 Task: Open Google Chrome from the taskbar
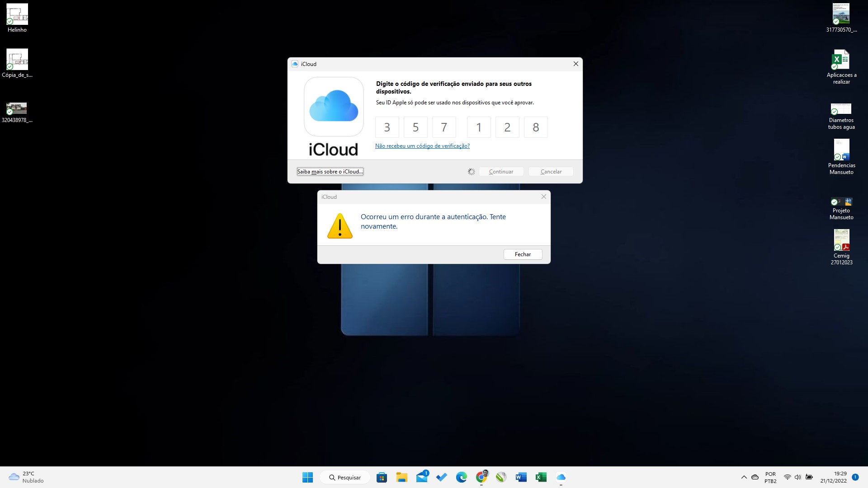[481, 477]
